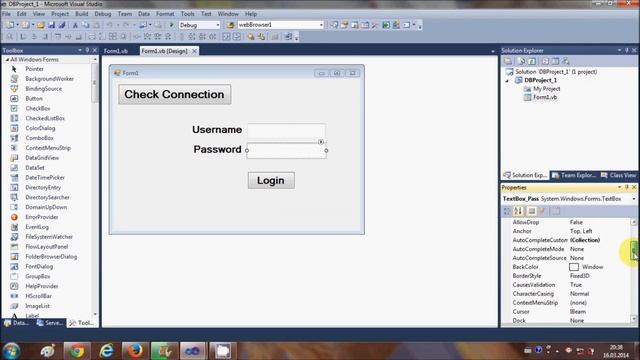Start debugging with the green play icon
Image resolution: width=640 pixels, height=360 pixels.
coord(171,25)
